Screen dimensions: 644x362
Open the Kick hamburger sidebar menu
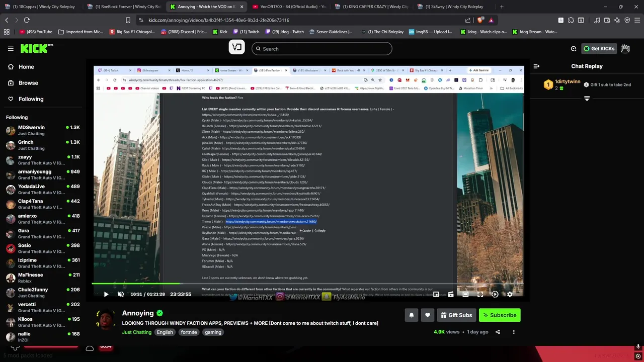(11, 49)
